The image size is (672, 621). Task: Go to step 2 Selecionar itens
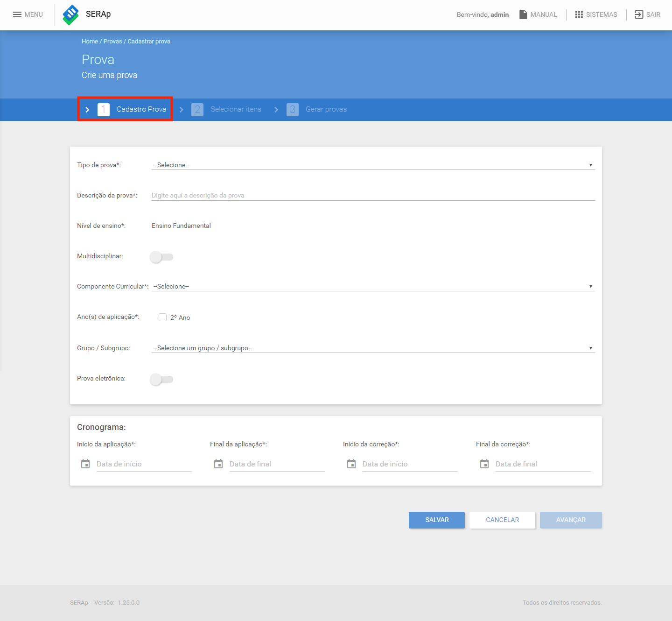(x=226, y=109)
